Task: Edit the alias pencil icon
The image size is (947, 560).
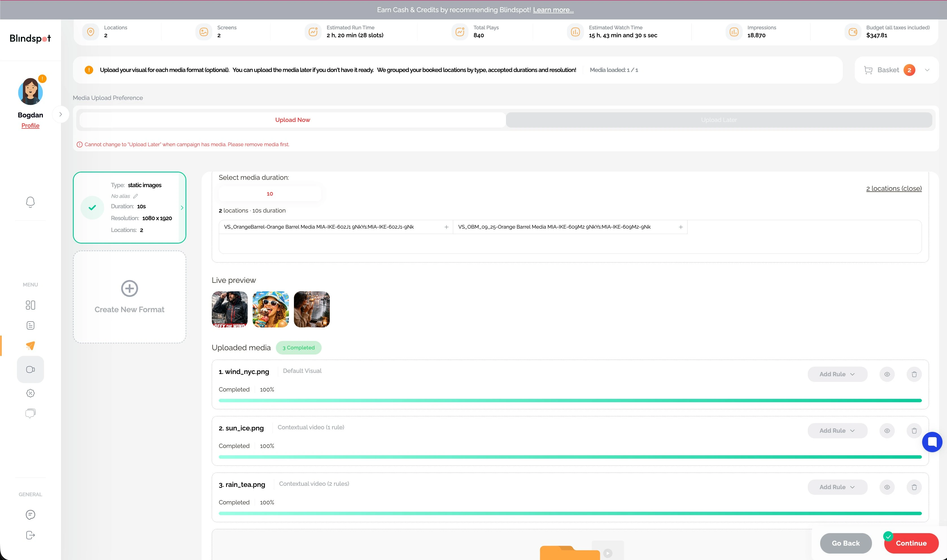Action: [136, 196]
